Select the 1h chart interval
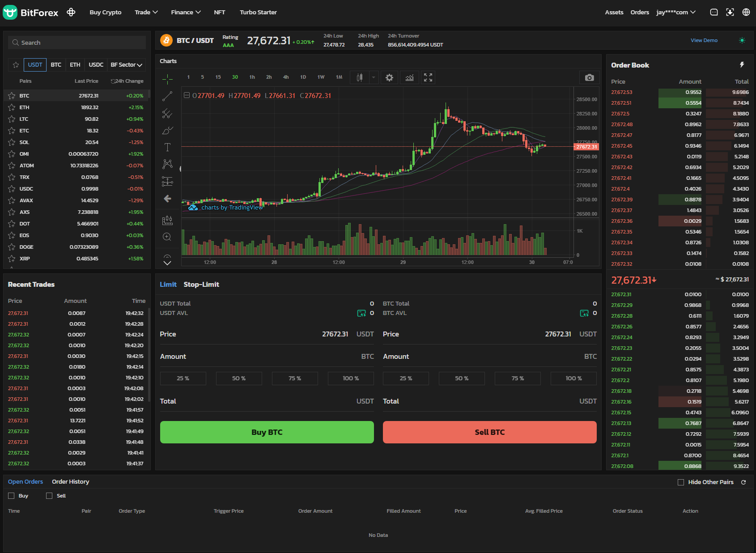Screen dimensions: 756x553 (252, 77)
